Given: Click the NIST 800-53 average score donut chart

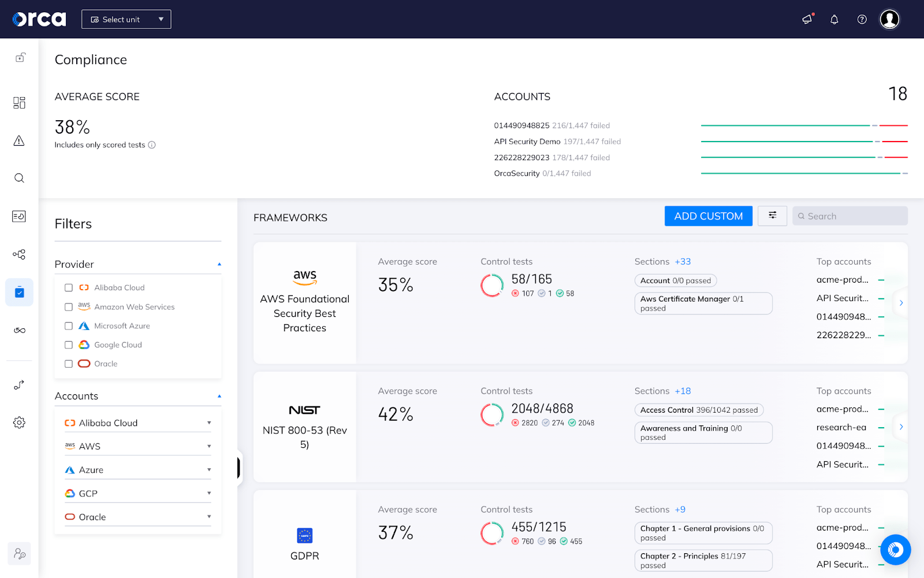Looking at the screenshot, I should coord(491,414).
